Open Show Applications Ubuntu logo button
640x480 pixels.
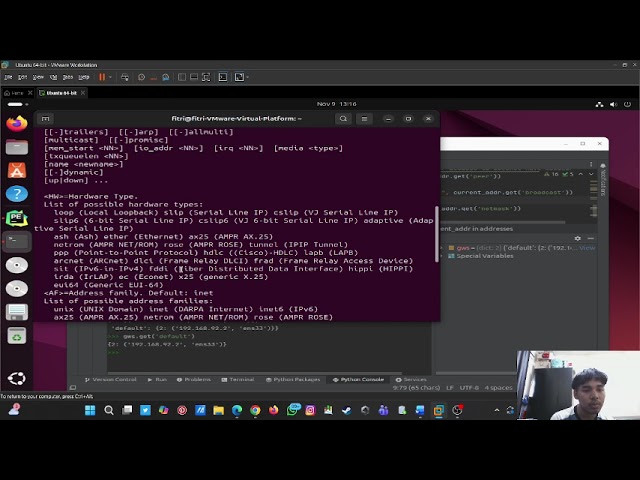tap(17, 378)
